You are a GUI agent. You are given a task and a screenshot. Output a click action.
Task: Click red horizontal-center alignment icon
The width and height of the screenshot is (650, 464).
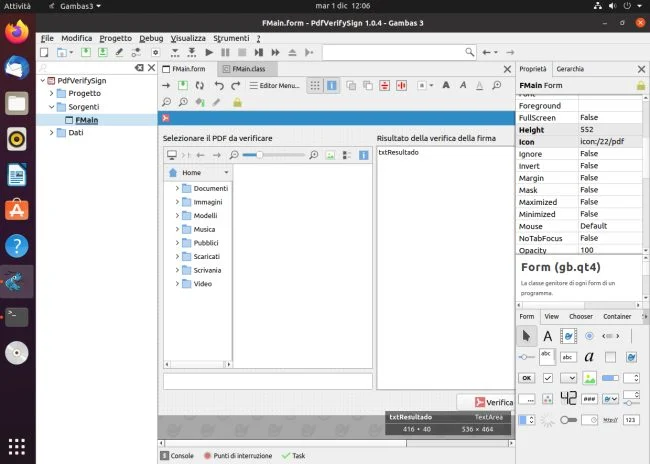[x=385, y=85]
